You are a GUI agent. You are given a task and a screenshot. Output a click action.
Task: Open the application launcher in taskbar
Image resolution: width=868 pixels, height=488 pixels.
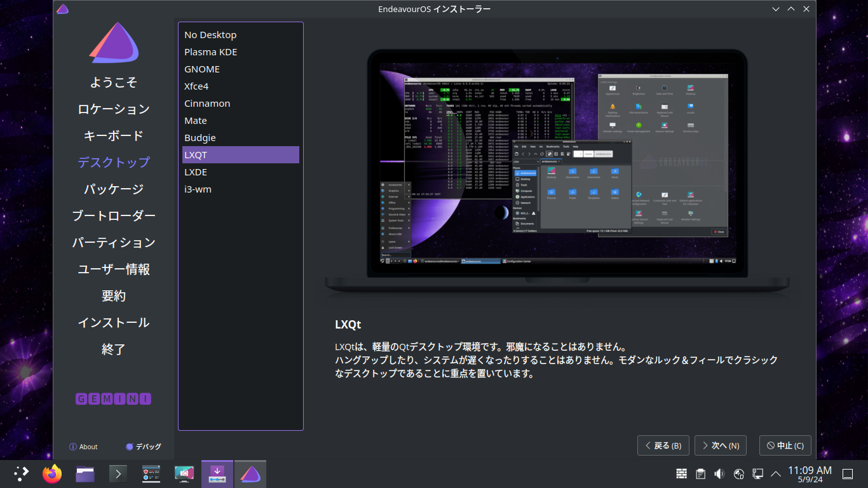point(22,473)
